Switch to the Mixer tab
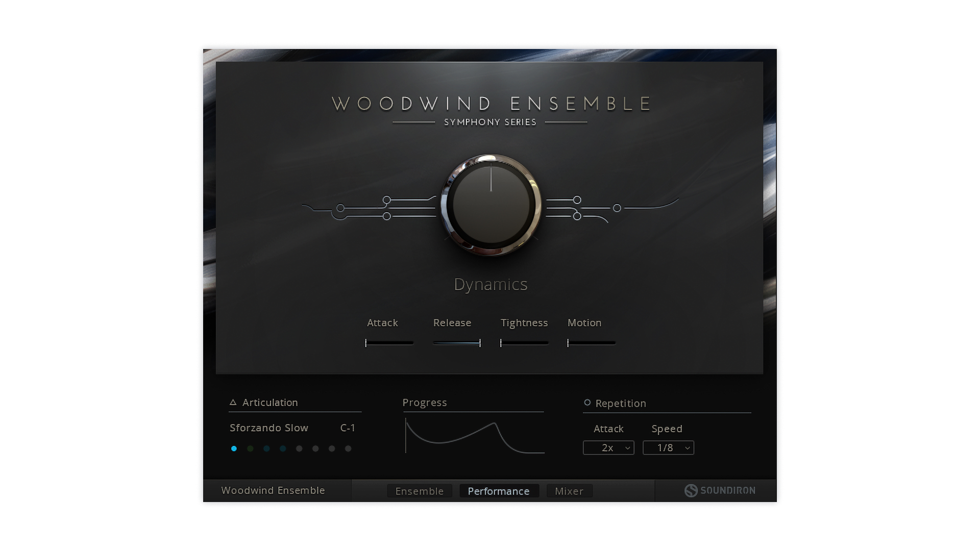980x551 pixels. coord(569,491)
